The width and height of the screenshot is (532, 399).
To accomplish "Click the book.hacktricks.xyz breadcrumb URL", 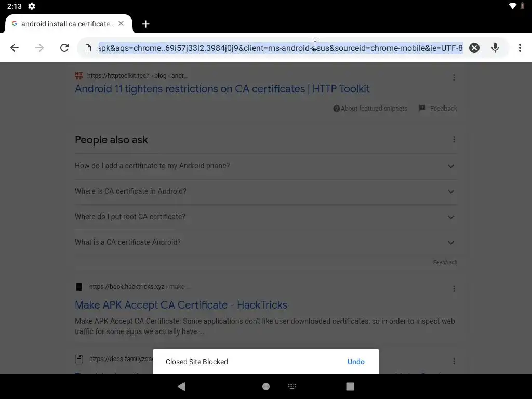I will pos(139,287).
